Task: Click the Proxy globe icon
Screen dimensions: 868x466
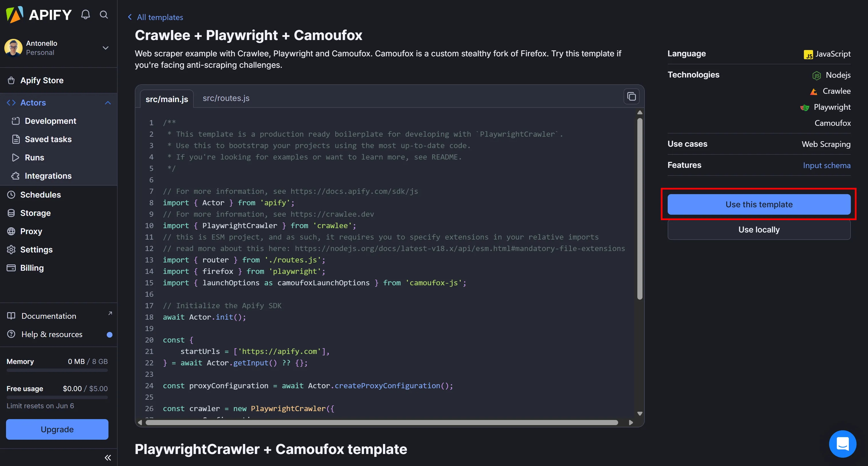Action: tap(11, 231)
